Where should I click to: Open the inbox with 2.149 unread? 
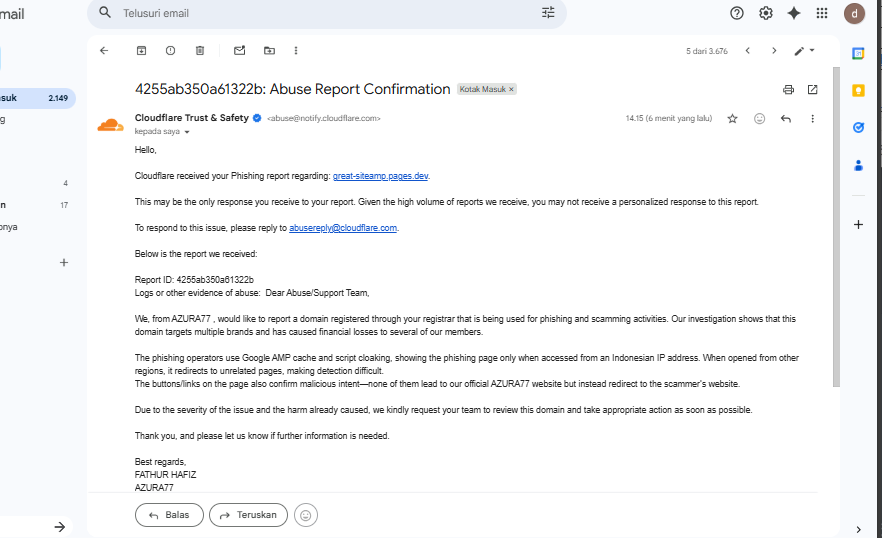coord(37,98)
